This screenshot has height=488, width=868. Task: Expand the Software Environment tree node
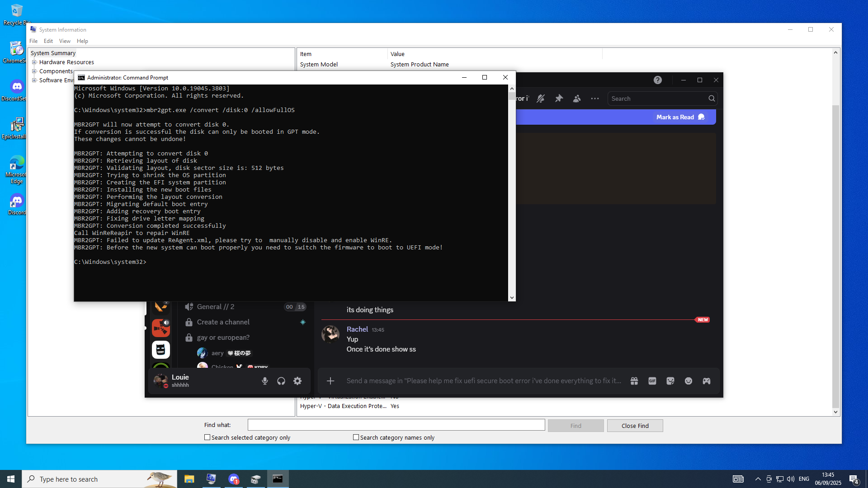(34, 80)
